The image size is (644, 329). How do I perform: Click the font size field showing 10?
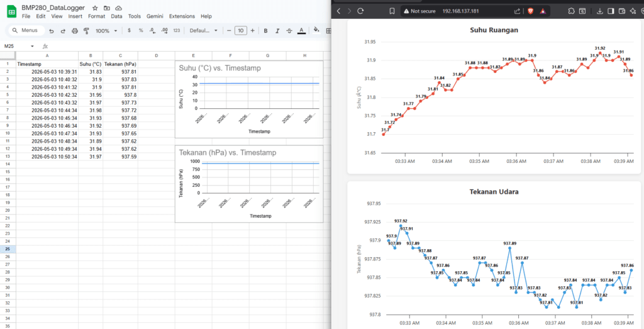[x=241, y=30]
